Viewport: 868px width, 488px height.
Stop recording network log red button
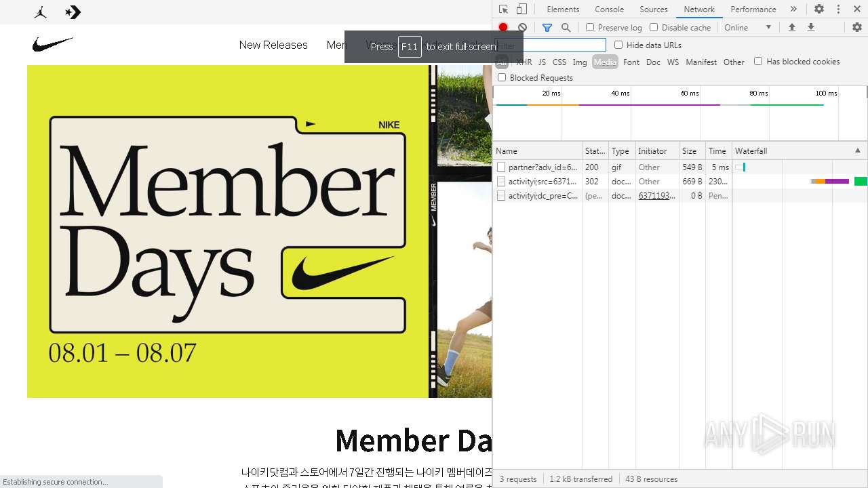503,27
